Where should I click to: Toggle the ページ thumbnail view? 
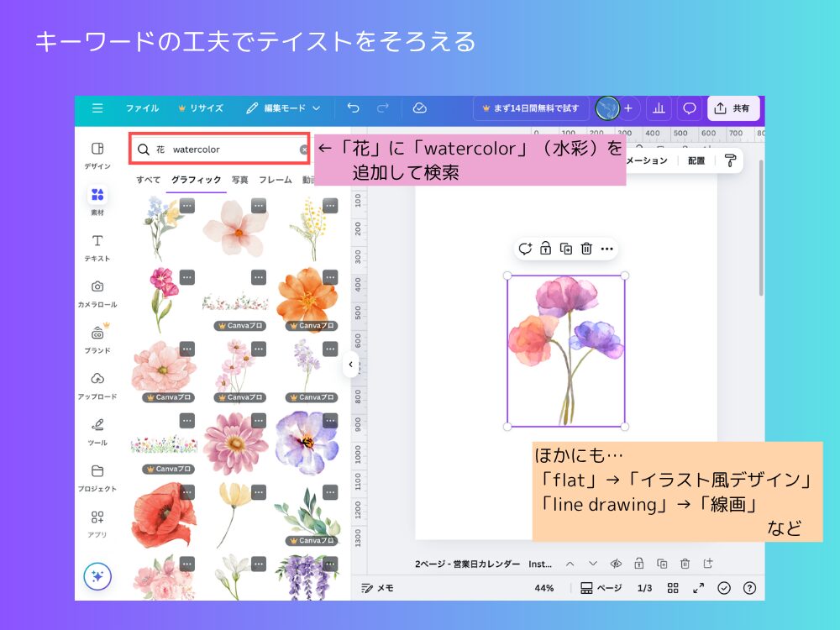(x=601, y=588)
